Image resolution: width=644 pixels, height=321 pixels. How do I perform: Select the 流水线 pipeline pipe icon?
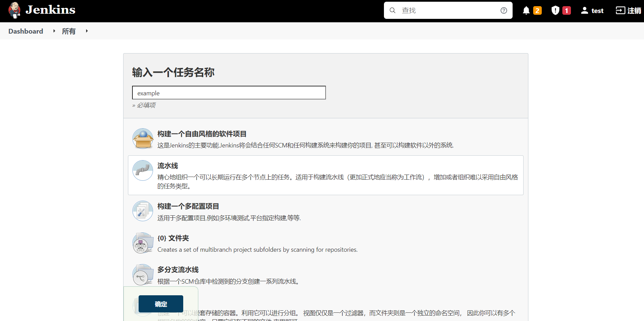point(143,170)
